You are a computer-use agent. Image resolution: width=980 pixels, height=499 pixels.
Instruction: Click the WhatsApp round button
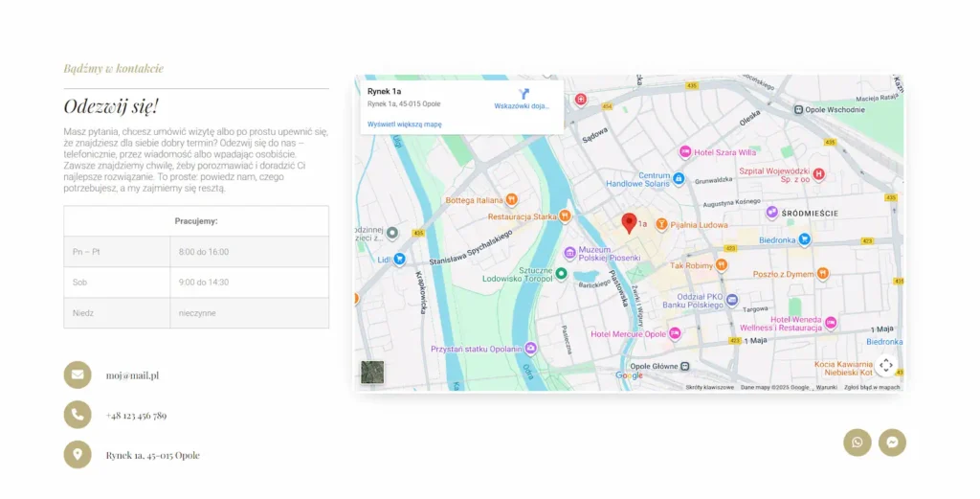click(857, 442)
